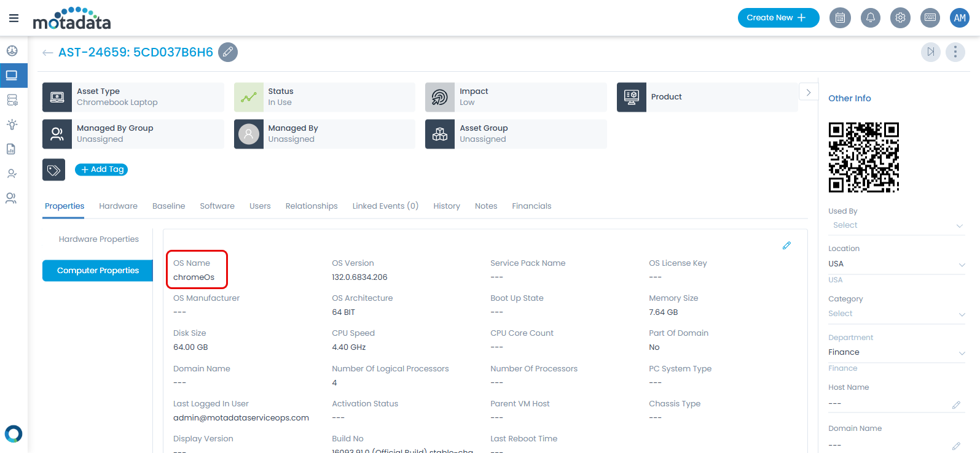Click the keyboard shortcuts icon
The image size is (980, 453).
(x=930, y=18)
